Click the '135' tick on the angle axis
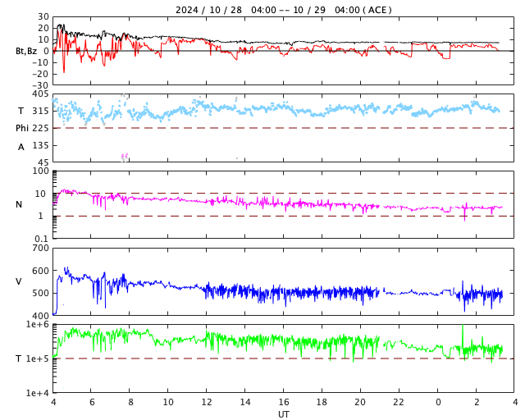Viewport: 525px width, 420px height. coord(40,145)
